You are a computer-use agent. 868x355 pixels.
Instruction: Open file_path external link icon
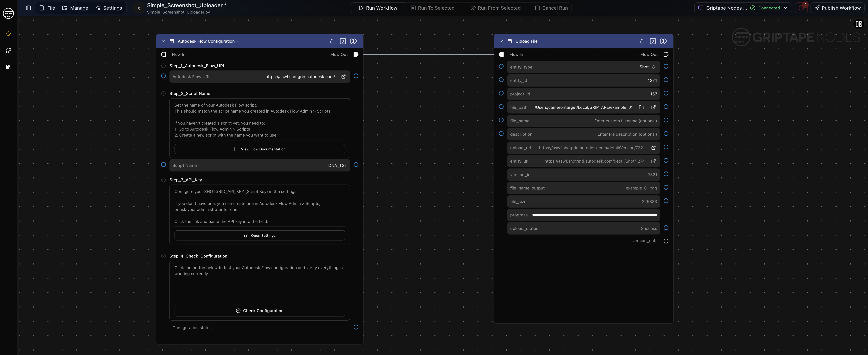653,108
